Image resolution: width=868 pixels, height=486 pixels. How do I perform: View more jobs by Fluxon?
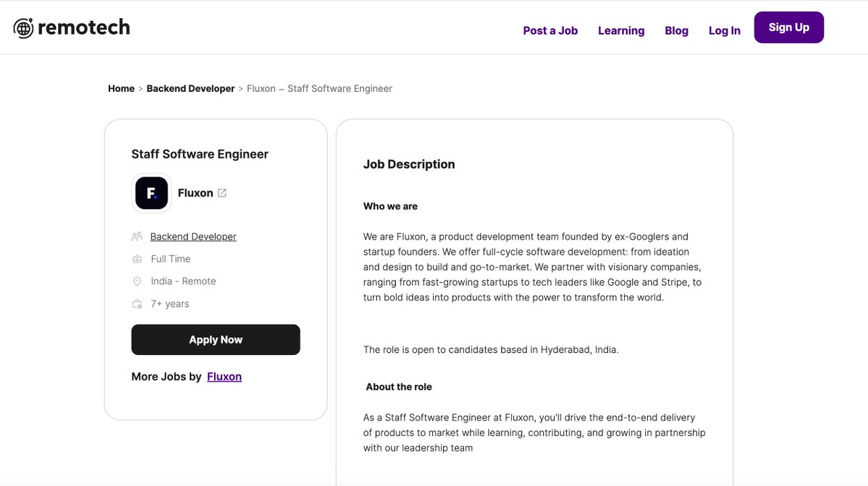(224, 376)
